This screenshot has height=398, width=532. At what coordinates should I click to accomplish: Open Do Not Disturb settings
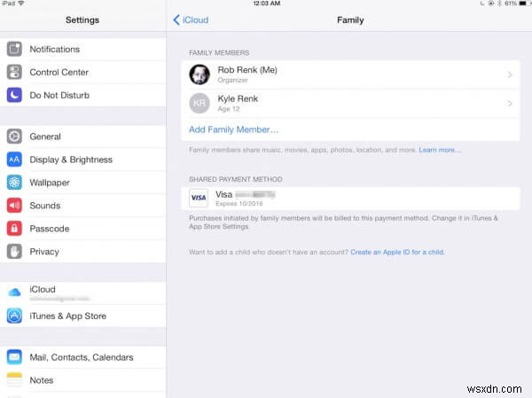[83, 96]
